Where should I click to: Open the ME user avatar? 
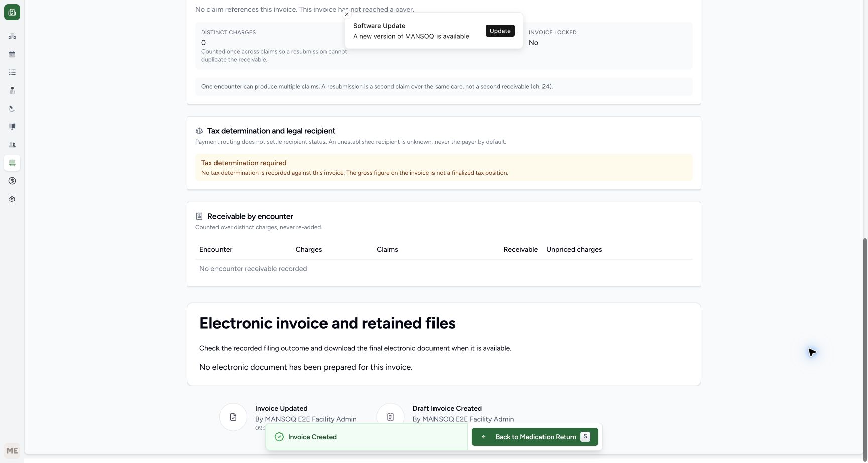point(12,451)
